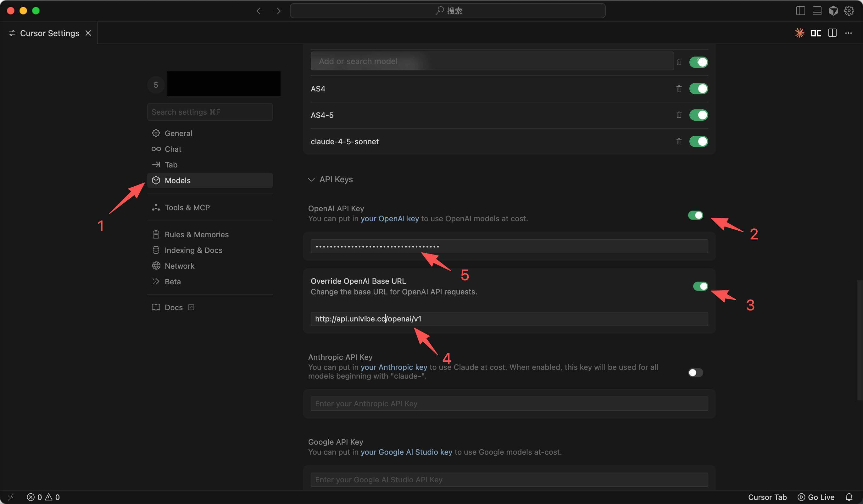The image size is (863, 504).
Task: Open the Tools & MCP settings page
Action: tap(187, 207)
